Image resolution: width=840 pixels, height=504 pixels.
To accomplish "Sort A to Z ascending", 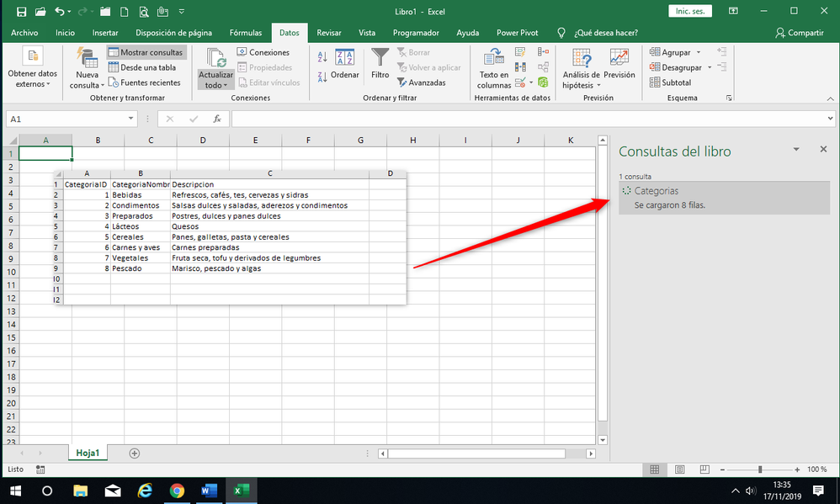I will click(322, 56).
